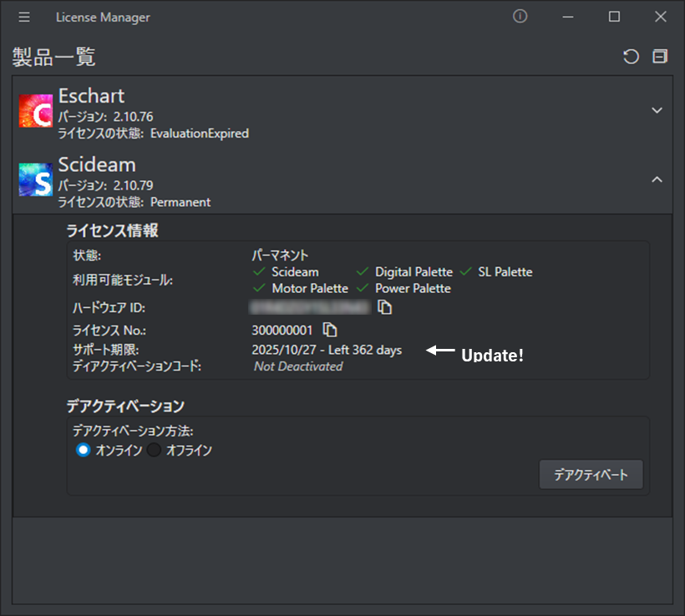Click the Eschart product logo
The width and height of the screenshot is (685, 616).
click(x=36, y=110)
